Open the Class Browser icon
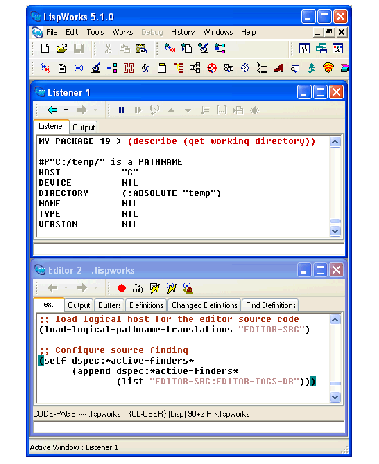 point(112,68)
